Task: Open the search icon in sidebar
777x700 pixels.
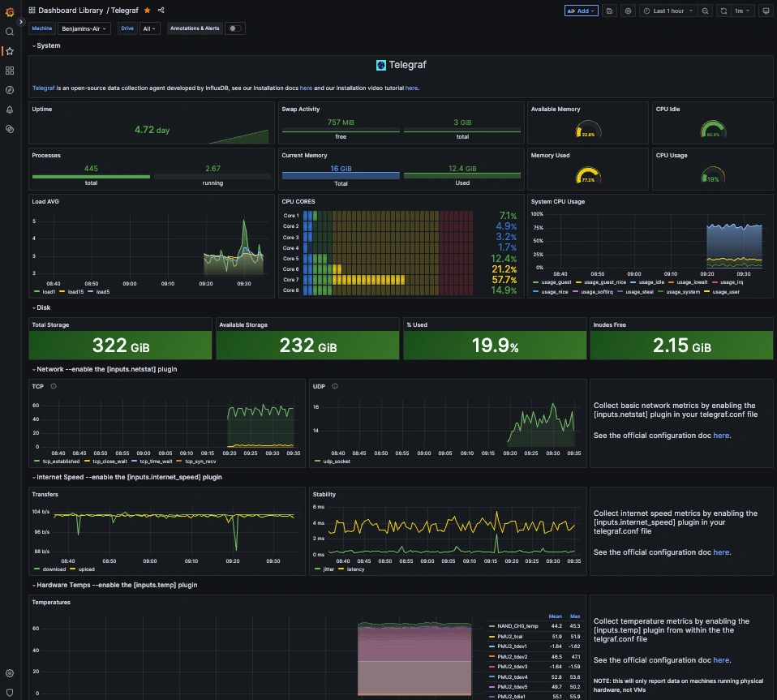Action: pos(10,32)
